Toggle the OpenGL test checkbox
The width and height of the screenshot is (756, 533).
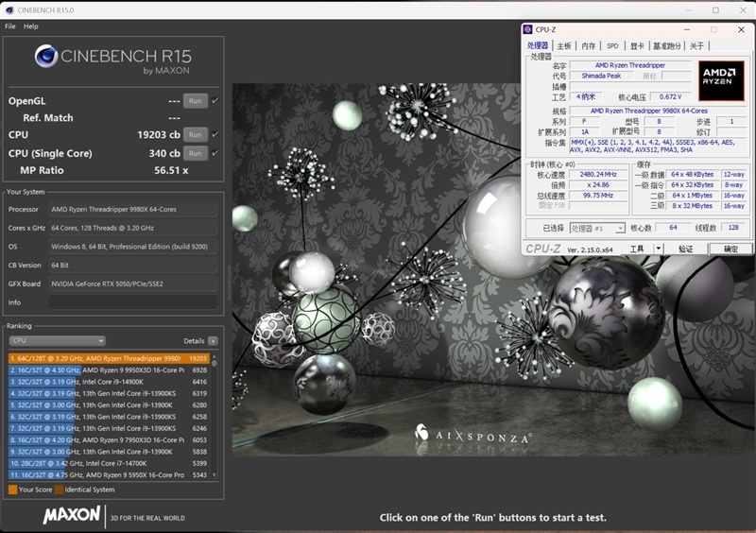215,101
